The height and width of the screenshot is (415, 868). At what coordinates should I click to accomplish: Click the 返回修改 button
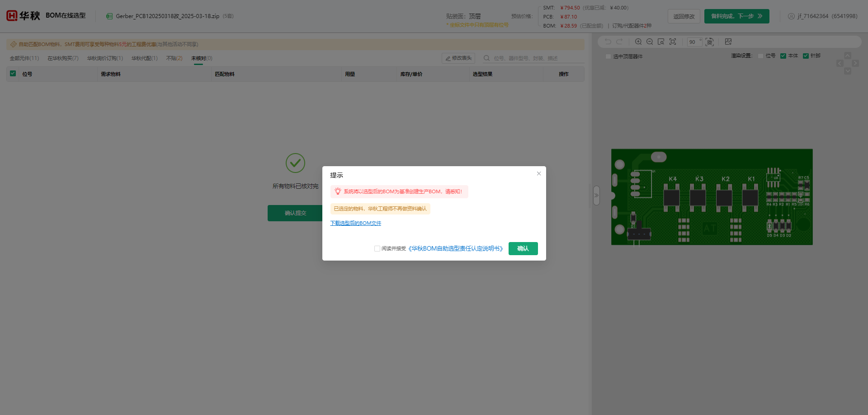coord(684,16)
